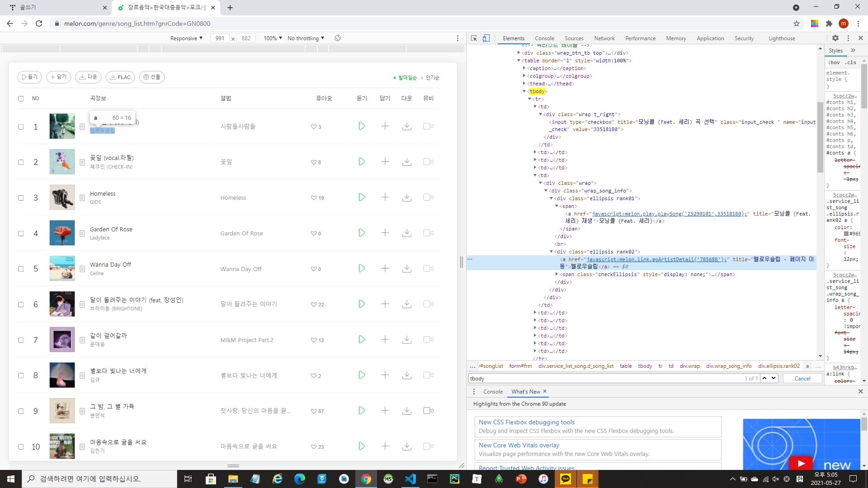The image size is (868, 488).
Task: Download the song 같이 걸어갈까
Action: click(407, 340)
